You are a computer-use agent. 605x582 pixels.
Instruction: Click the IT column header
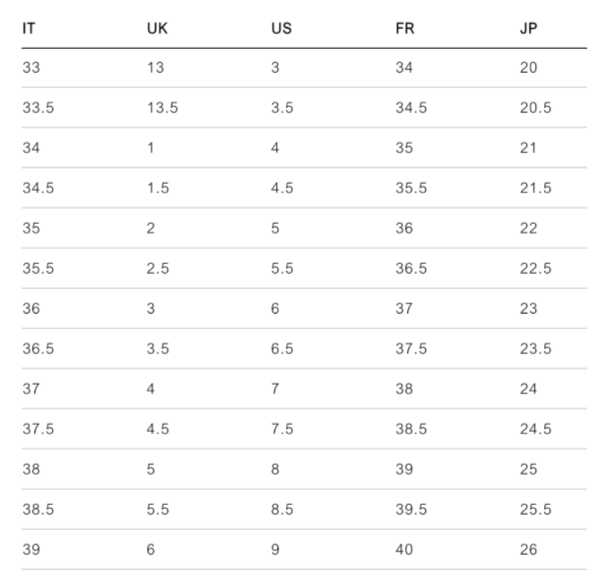(x=29, y=28)
